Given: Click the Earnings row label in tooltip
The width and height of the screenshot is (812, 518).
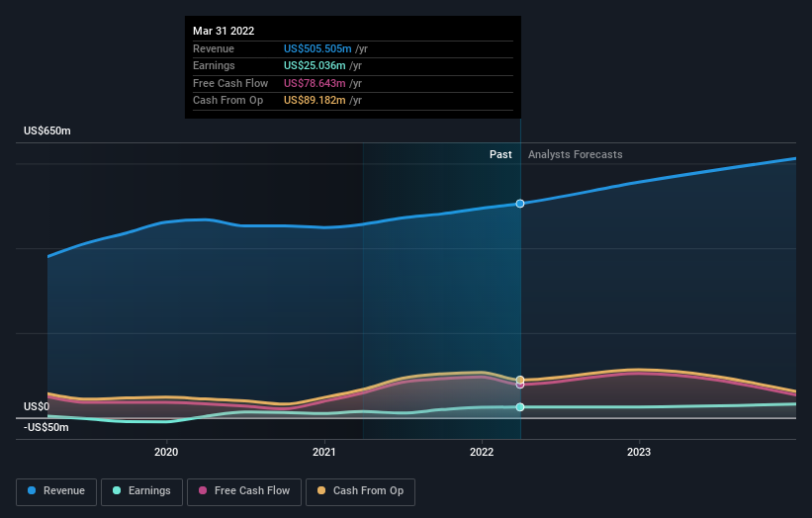Looking at the screenshot, I should click(214, 65).
